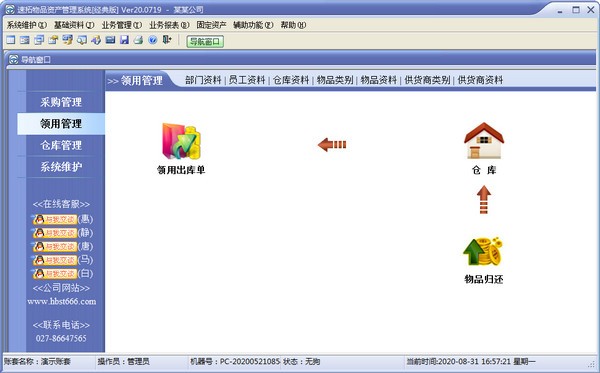Click 账套名称：演示账套 in status bar
This screenshot has height=373, width=600.
(x=37, y=362)
